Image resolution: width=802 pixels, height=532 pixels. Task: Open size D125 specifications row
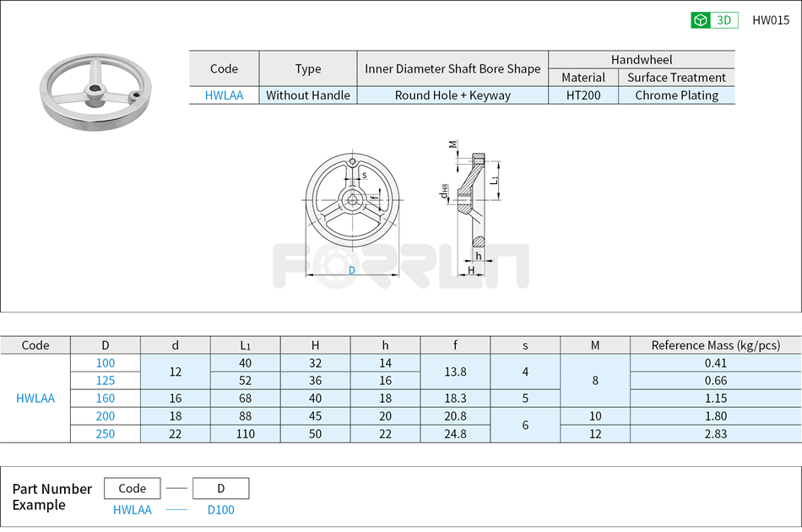(x=106, y=381)
